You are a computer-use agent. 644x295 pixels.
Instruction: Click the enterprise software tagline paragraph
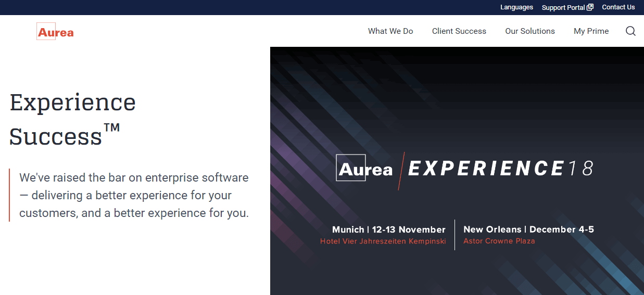pyautogui.click(x=134, y=195)
